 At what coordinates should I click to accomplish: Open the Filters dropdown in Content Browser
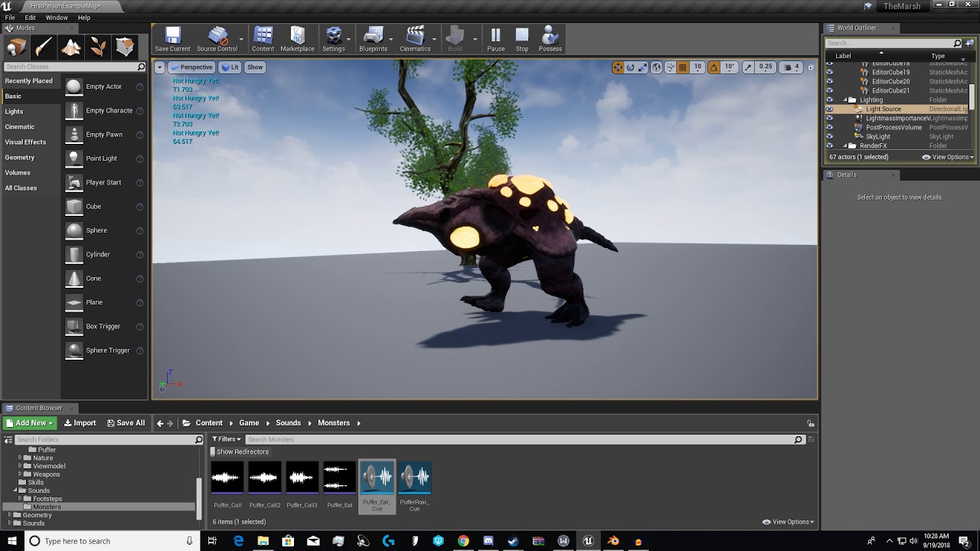[226, 439]
